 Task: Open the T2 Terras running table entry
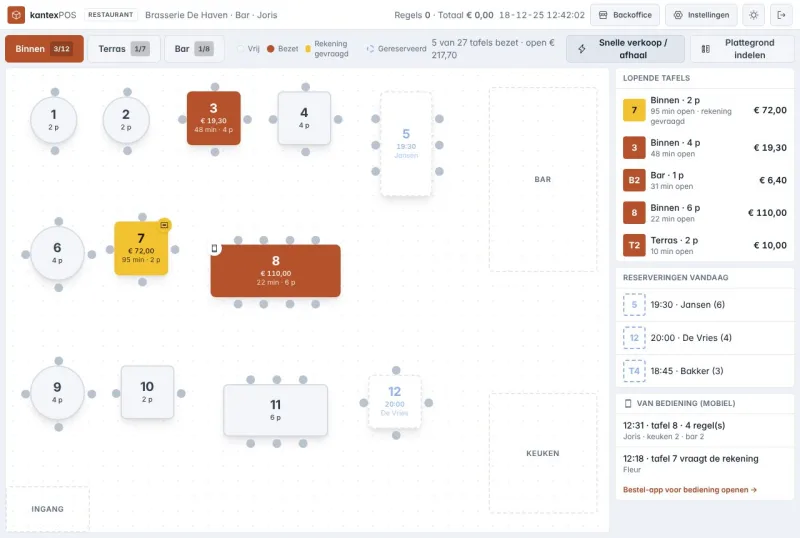click(x=705, y=246)
